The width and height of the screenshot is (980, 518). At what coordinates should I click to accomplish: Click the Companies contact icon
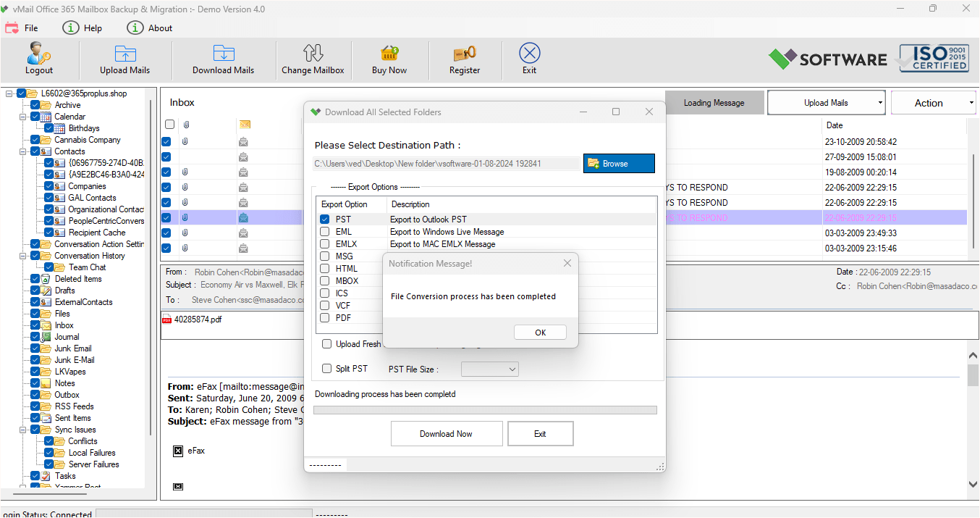pos(59,186)
